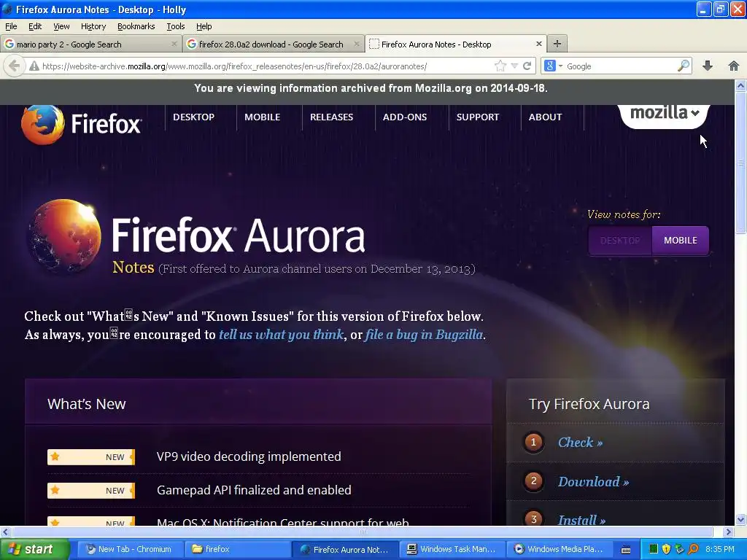747x560 pixels.
Task: Click the Firefox logo in page header
Action: [x=82, y=124]
